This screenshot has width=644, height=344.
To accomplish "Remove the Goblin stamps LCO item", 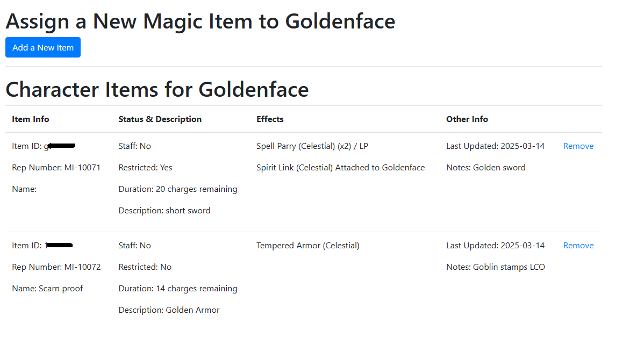I will coord(578,246).
